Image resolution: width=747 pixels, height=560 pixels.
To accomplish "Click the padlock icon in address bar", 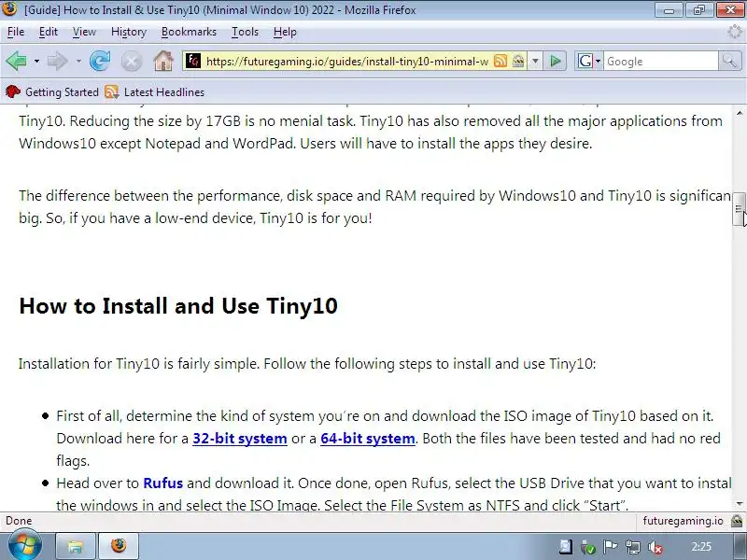I will point(518,61).
